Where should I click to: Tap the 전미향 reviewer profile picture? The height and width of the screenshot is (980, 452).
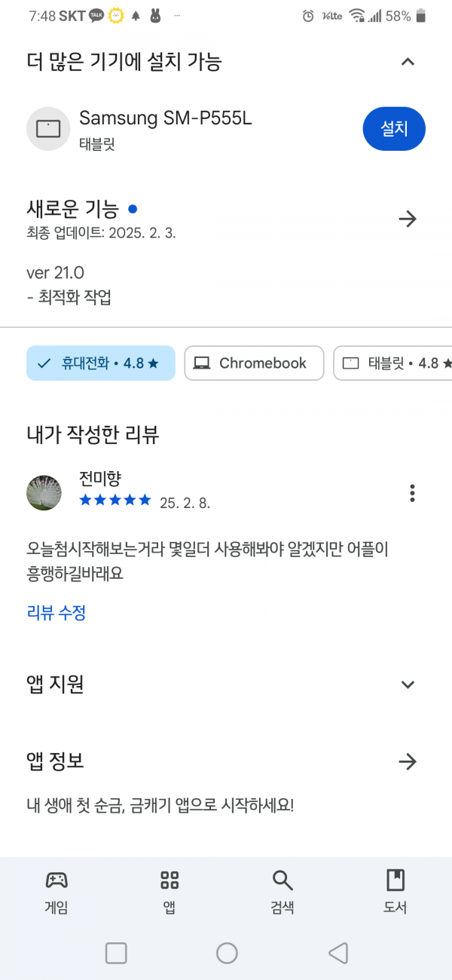[44, 493]
